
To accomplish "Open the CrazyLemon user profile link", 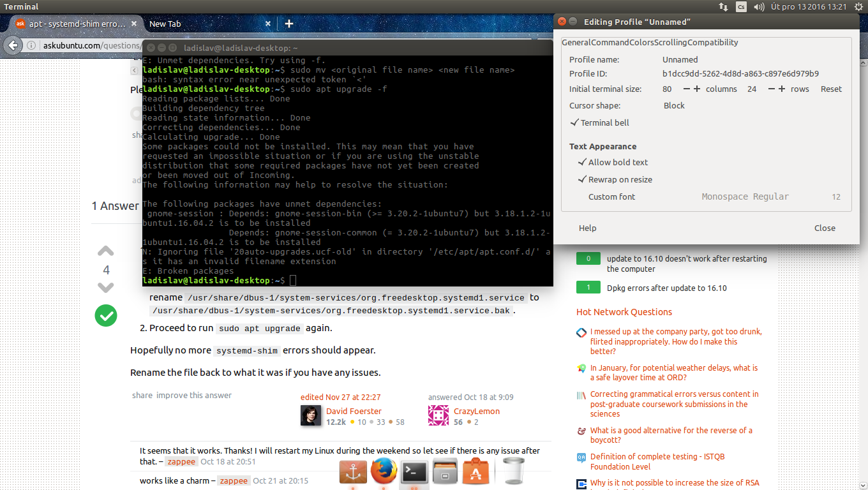I will 476,412.
